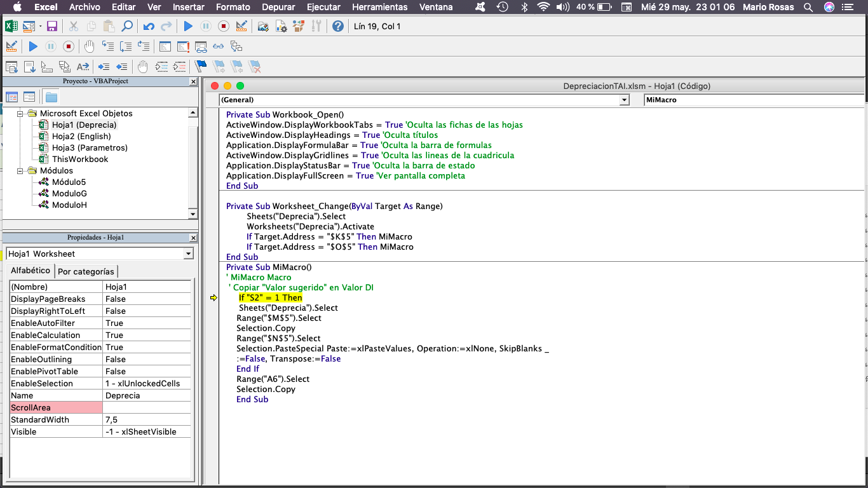Close the Proyecto - VBAProject panel
This screenshot has width=868, height=488.
tap(193, 82)
